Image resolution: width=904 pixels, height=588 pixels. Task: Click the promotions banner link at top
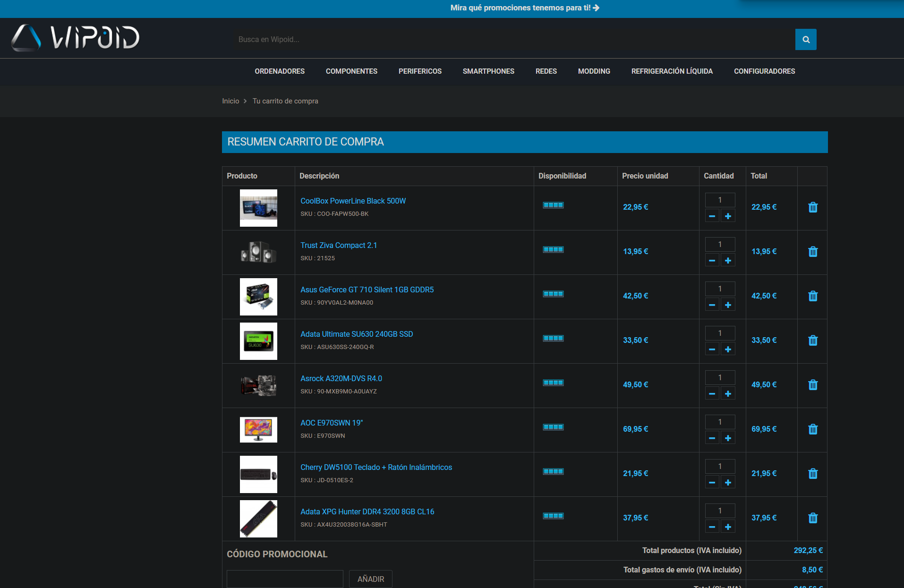(x=525, y=8)
